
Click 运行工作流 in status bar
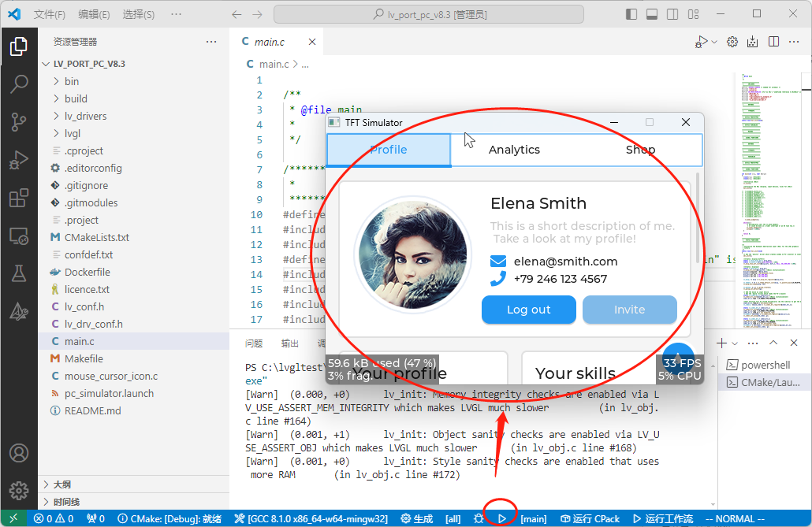[663, 518]
